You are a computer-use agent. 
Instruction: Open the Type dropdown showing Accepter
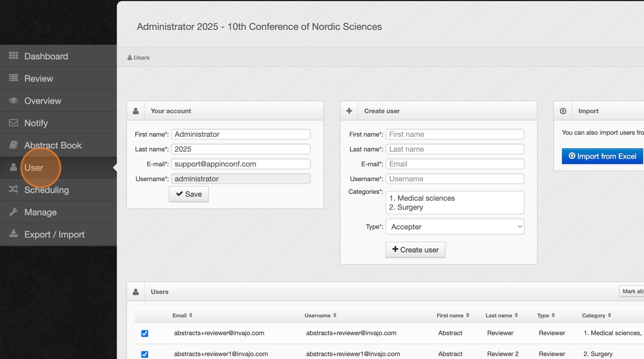point(455,227)
